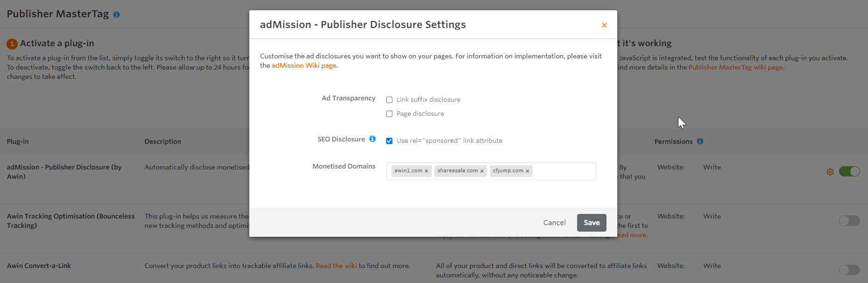
Task: Open adMission plug-in gear settings icon
Action: click(830, 172)
